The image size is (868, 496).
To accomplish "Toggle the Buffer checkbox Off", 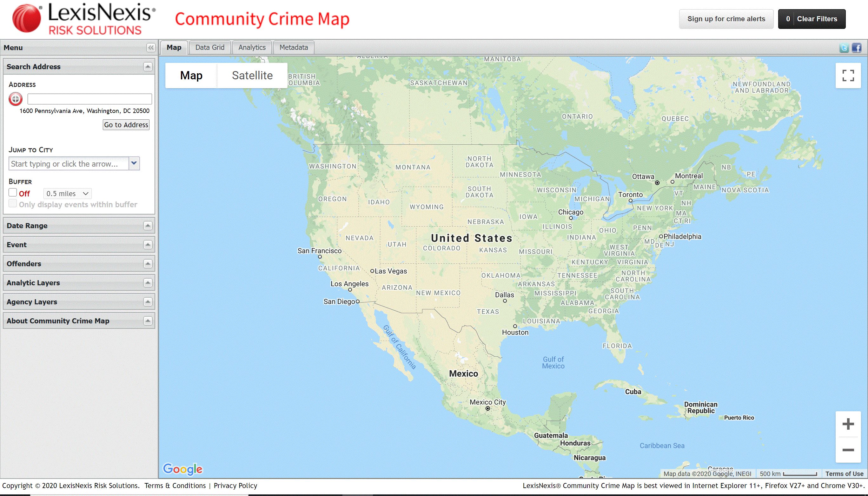I will click(12, 193).
